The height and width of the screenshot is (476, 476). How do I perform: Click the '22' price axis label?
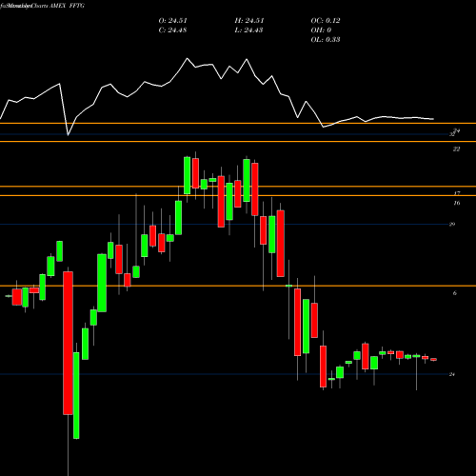click(456, 149)
